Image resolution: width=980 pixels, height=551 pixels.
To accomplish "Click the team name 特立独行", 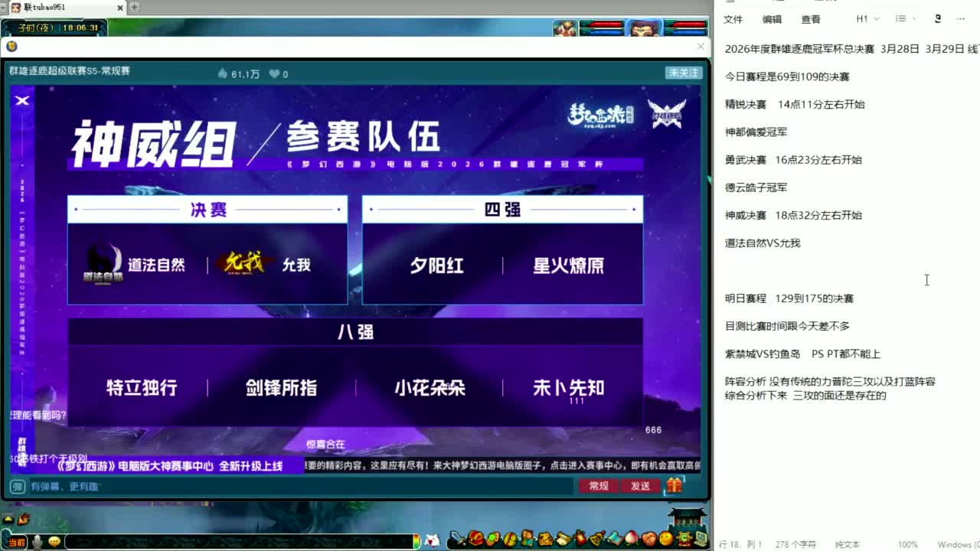I will click(x=142, y=388).
